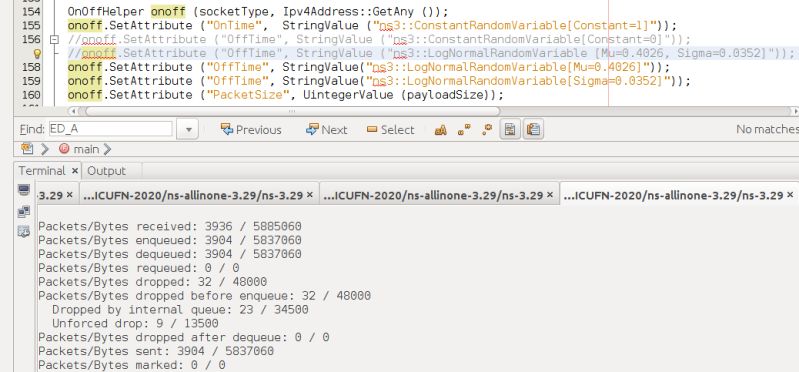Image resolution: width=799 pixels, height=372 pixels.
Task: Switch to the Output tab
Action: 106,171
